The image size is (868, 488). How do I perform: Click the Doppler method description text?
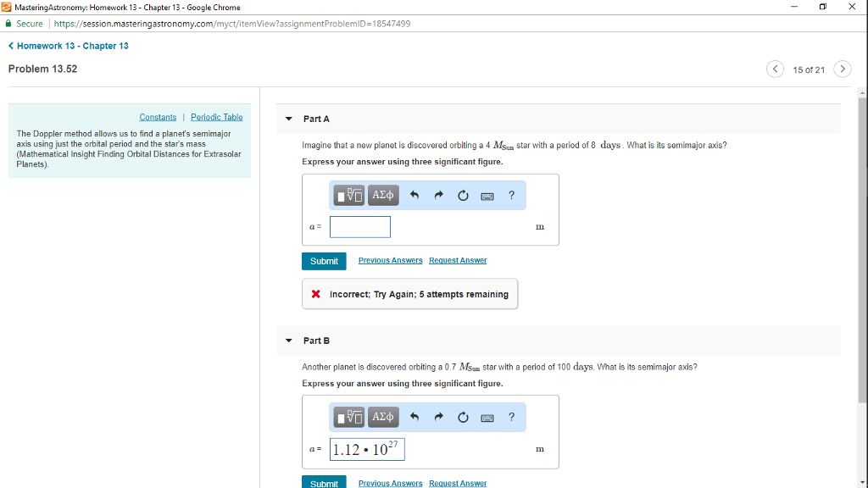129,149
